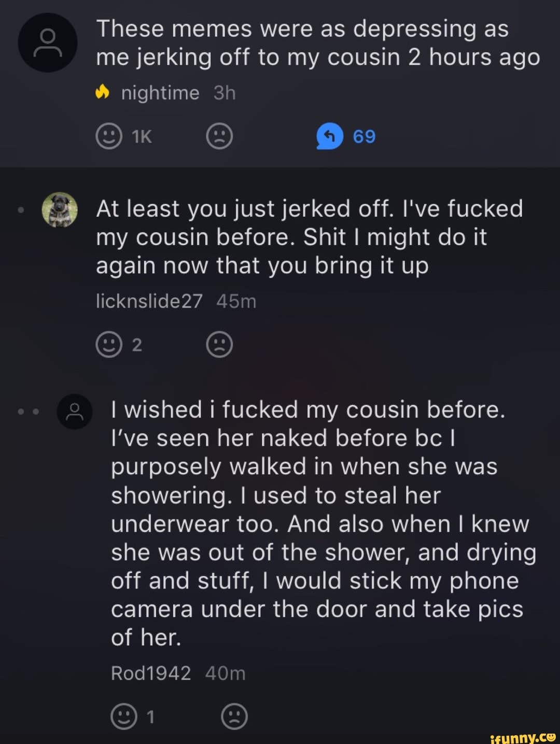
Task: Visit the nightime username profile
Action: [160, 93]
